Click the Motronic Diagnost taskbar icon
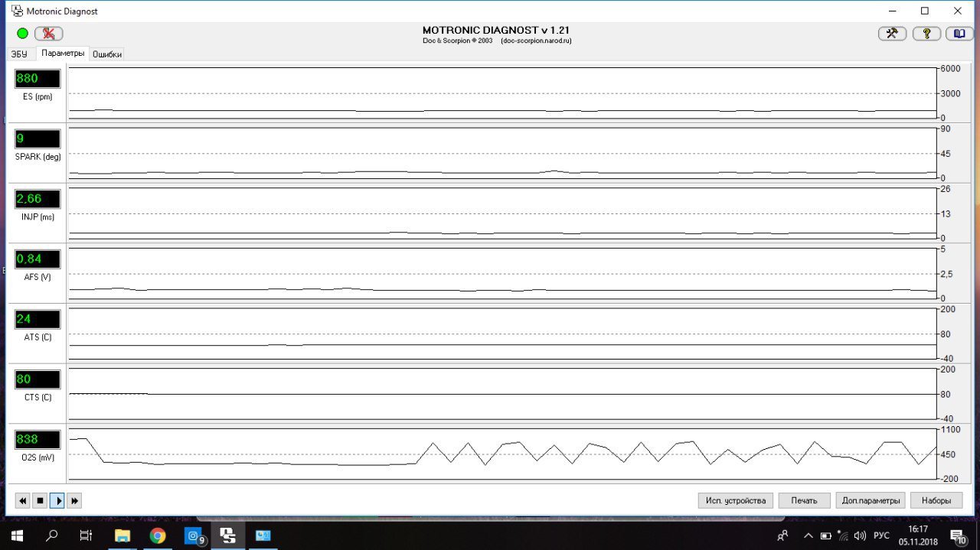This screenshot has height=550, width=980. tap(228, 535)
